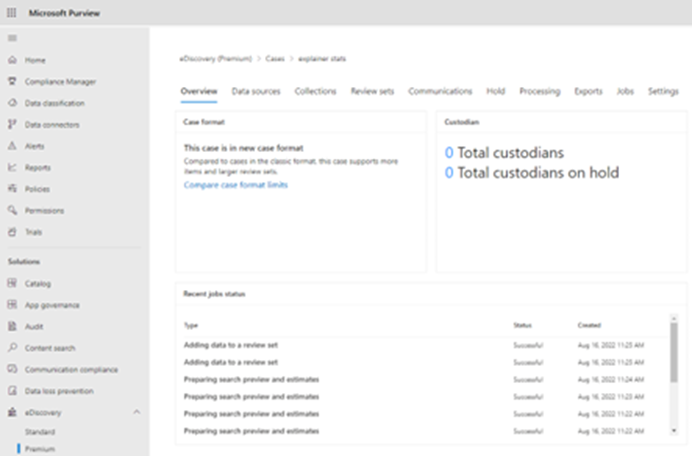This screenshot has width=692, height=456.
Task: Click explainer stats breadcrumb
Action: (x=322, y=59)
